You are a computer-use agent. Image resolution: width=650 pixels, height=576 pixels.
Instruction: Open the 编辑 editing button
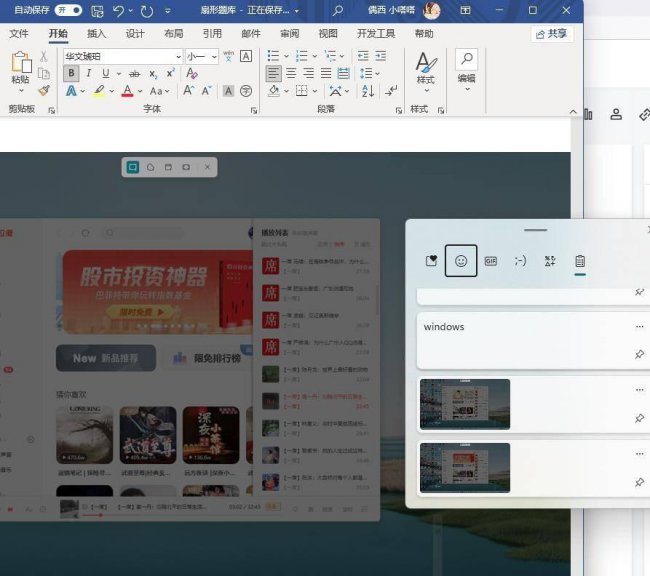click(x=466, y=72)
